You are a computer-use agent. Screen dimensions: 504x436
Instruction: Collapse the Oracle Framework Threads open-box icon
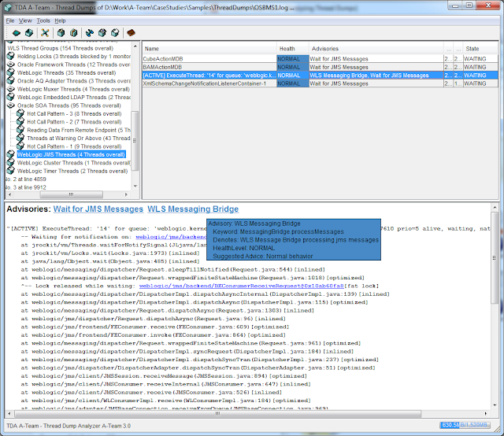tap(10, 65)
